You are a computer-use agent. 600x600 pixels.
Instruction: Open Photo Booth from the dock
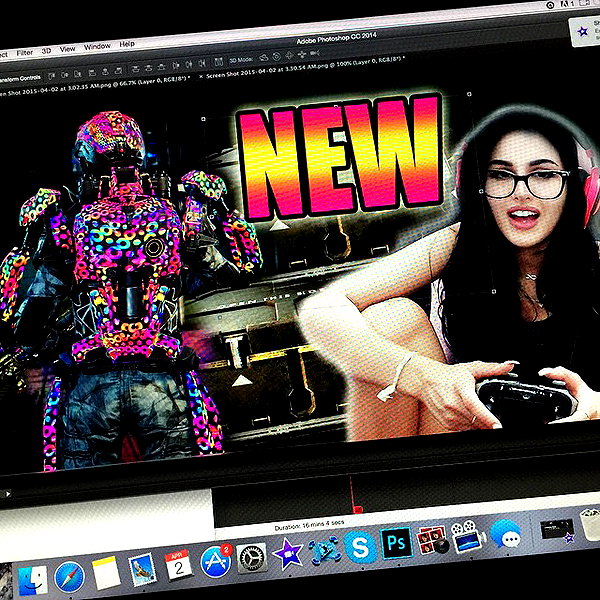tap(433, 540)
